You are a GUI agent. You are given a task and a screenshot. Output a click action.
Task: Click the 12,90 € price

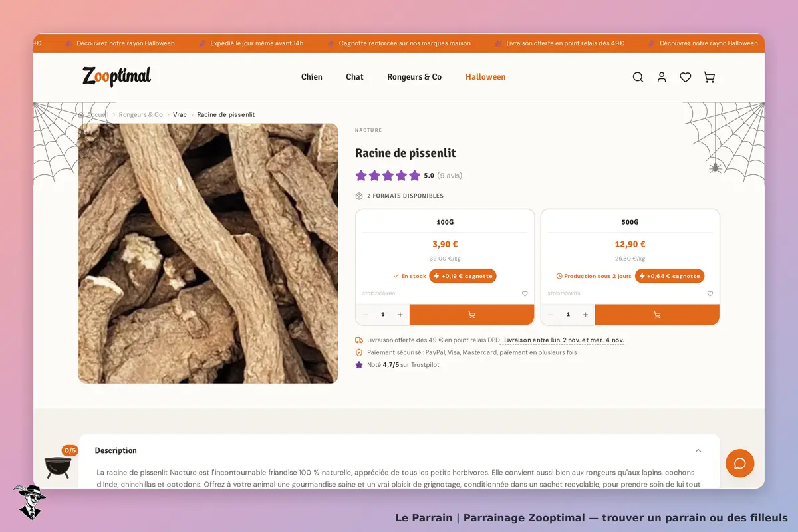tap(630, 244)
